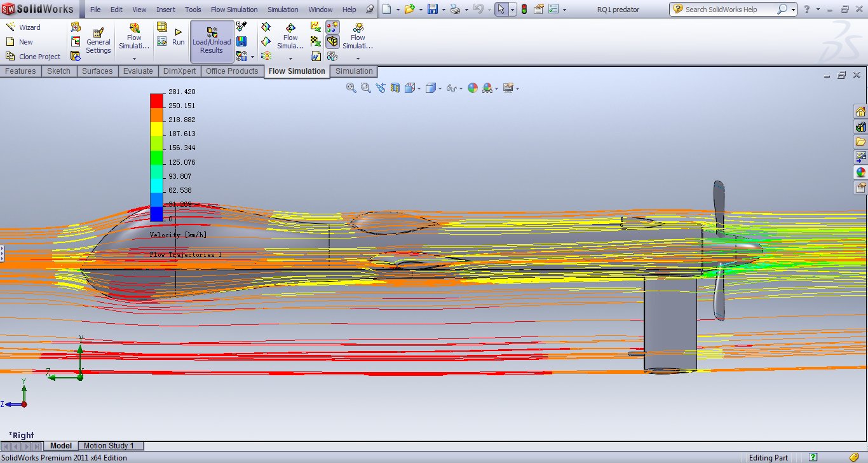Click Edit Appearance color ball
This screenshot has width=868, height=463.
(473, 88)
